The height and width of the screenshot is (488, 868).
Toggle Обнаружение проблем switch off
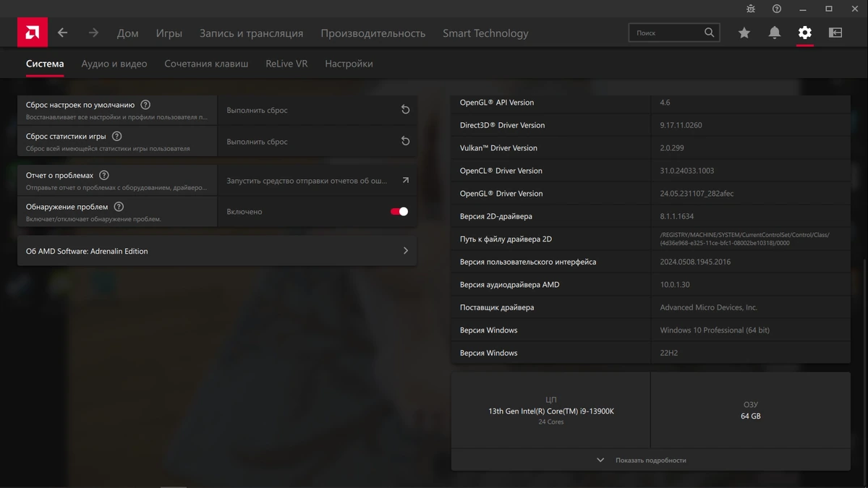(x=399, y=212)
